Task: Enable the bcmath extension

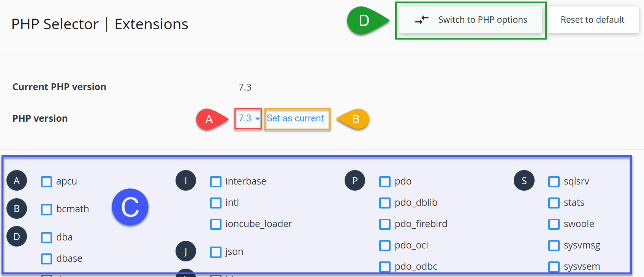Action: (46, 210)
